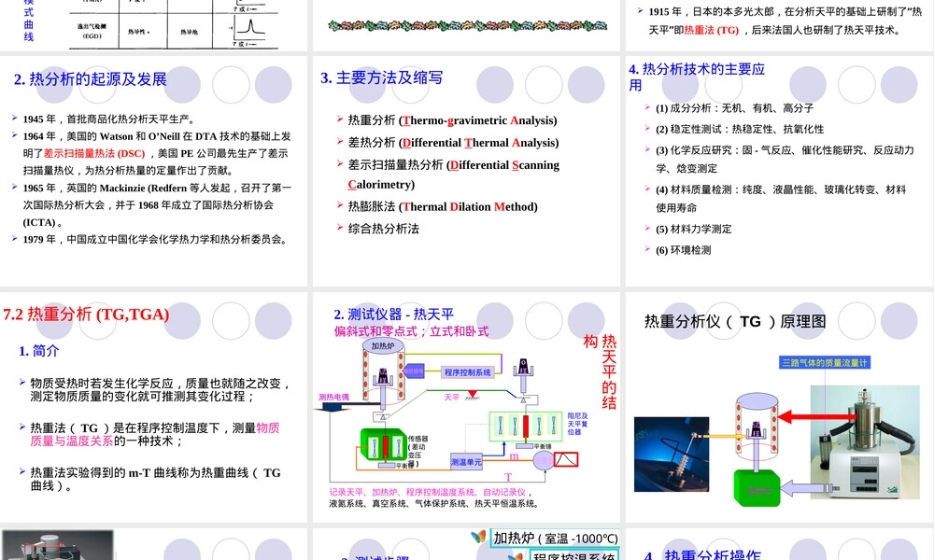Click the label 加热炉 ( 室温 -1000℃)
The height and width of the screenshot is (560, 934).
555,538
